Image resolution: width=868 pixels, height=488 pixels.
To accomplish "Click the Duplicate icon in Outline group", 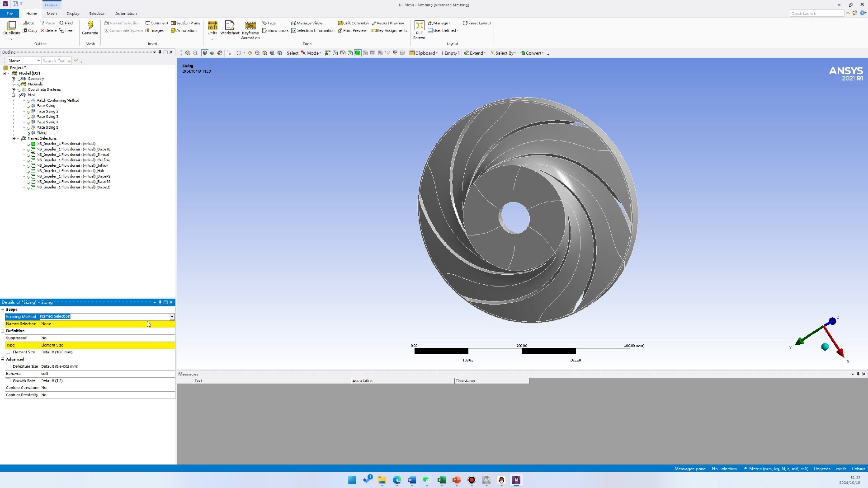I will click(12, 26).
